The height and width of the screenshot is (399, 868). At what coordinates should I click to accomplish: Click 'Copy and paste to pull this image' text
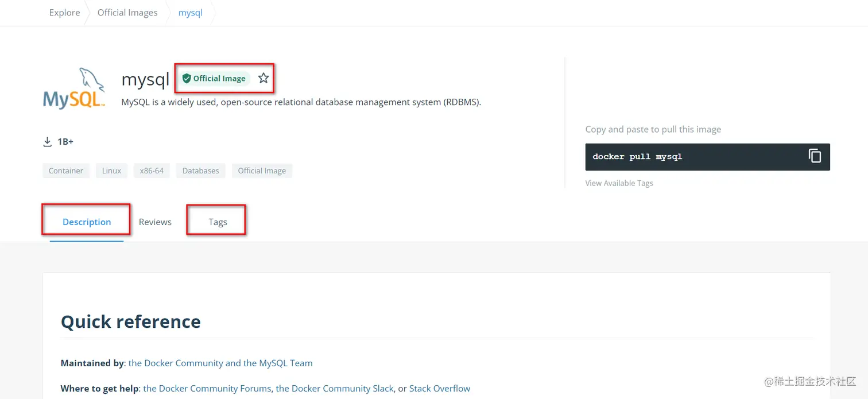(653, 129)
